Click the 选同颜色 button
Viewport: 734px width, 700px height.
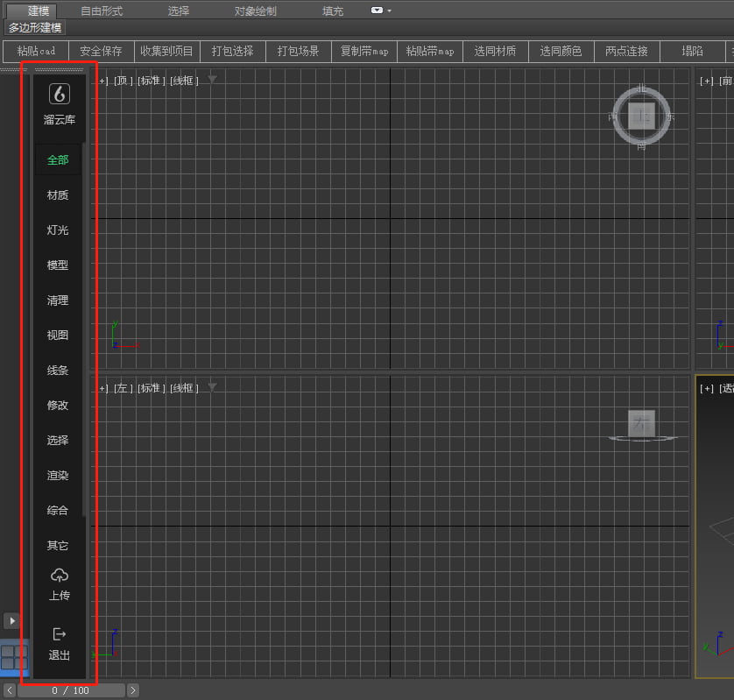tap(561, 51)
